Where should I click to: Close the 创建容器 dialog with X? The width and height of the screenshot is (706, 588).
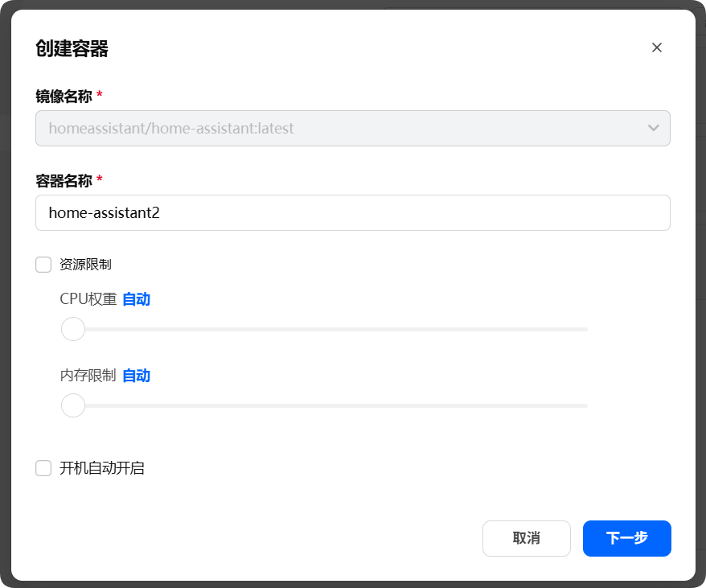[656, 47]
